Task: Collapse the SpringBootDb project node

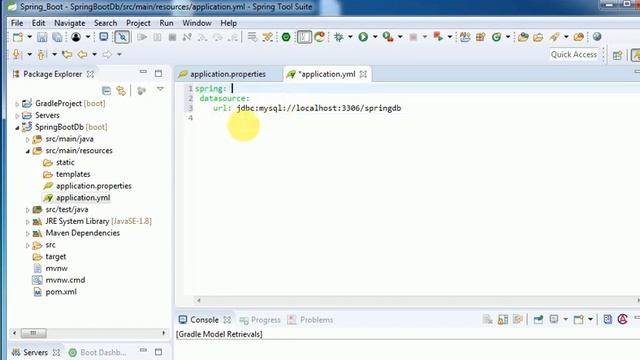Action: click(x=17, y=128)
